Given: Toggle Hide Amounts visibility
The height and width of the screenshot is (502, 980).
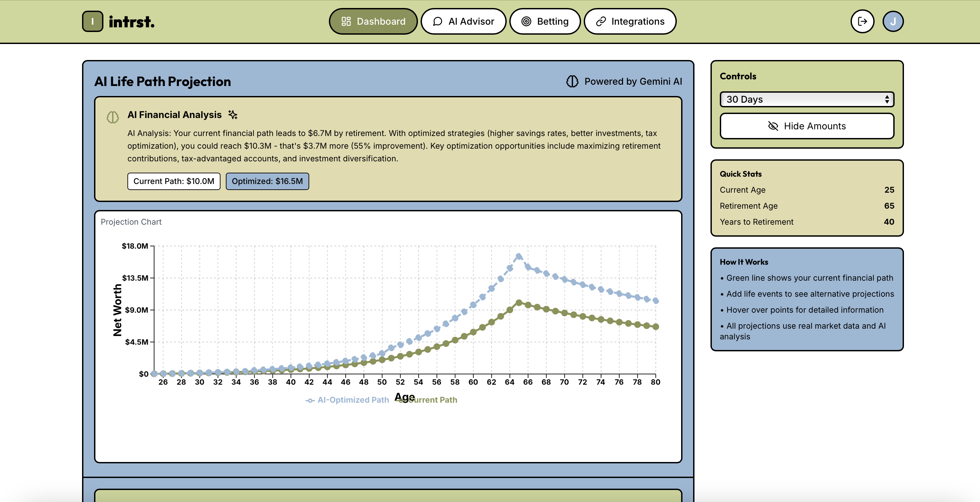Looking at the screenshot, I should 807,126.
